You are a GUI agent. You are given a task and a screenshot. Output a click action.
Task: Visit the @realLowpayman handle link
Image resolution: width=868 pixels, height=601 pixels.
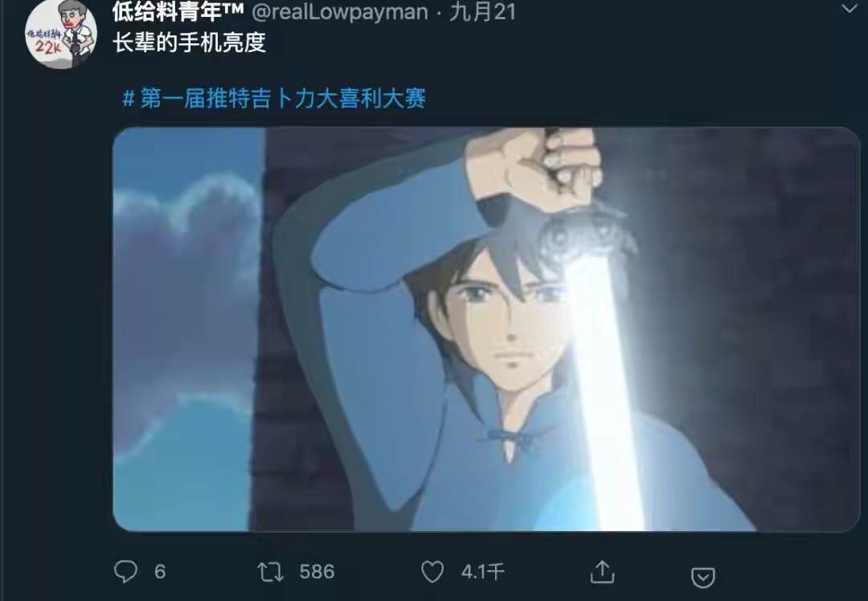[340, 11]
